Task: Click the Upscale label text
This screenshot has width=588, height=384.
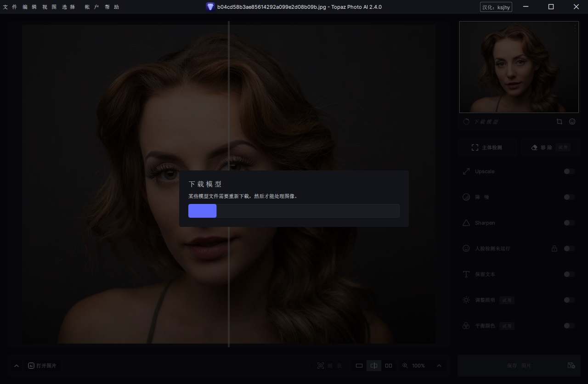Action: pyautogui.click(x=485, y=171)
